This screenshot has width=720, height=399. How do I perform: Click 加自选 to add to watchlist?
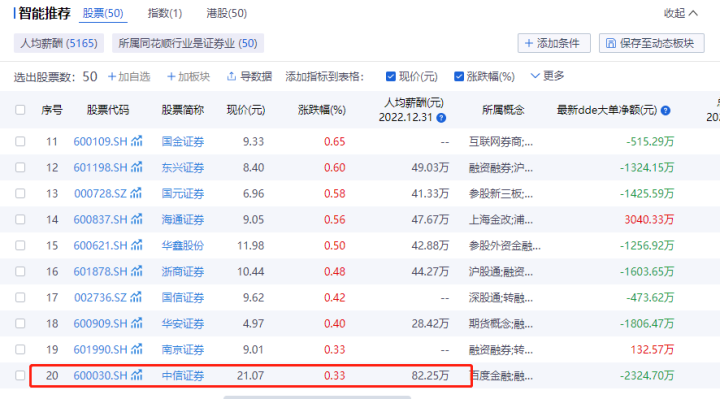click(129, 76)
